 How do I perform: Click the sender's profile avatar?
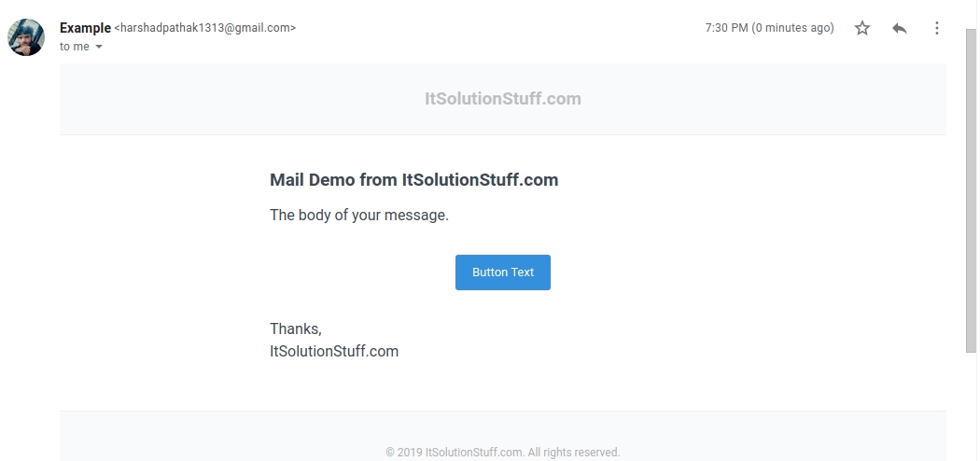26,37
